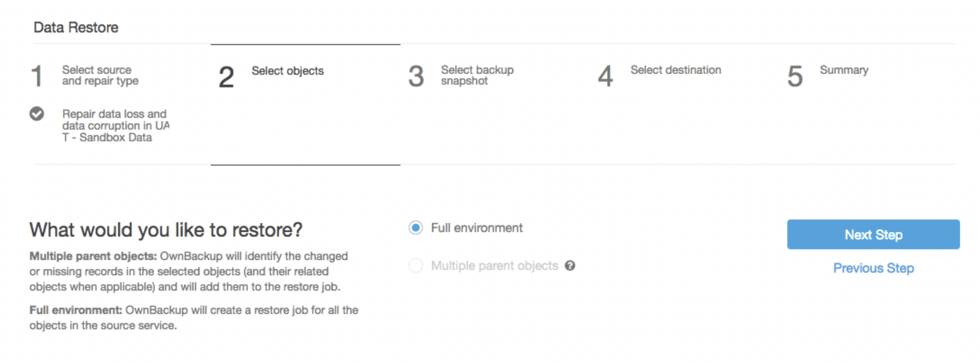Switch to the Select destination step
This screenshot has width=980, height=363.
pos(675,70)
